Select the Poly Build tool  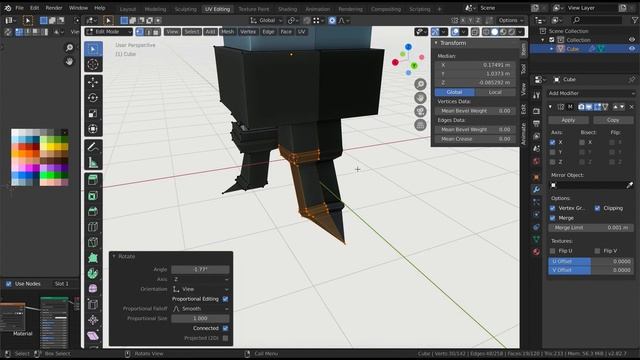(93, 258)
